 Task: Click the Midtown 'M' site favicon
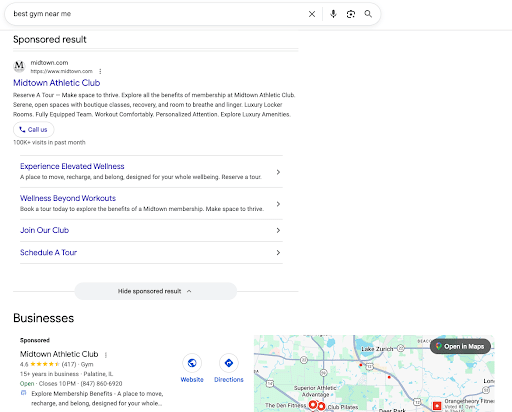pos(19,66)
